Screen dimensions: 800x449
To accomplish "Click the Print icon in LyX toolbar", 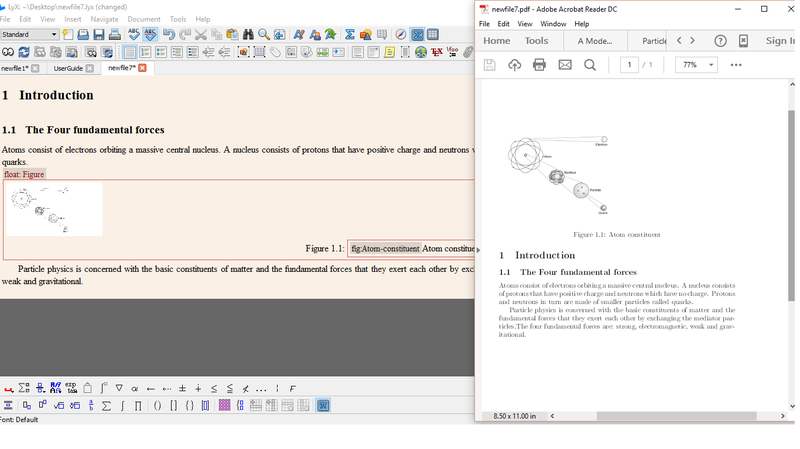I will (x=115, y=34).
